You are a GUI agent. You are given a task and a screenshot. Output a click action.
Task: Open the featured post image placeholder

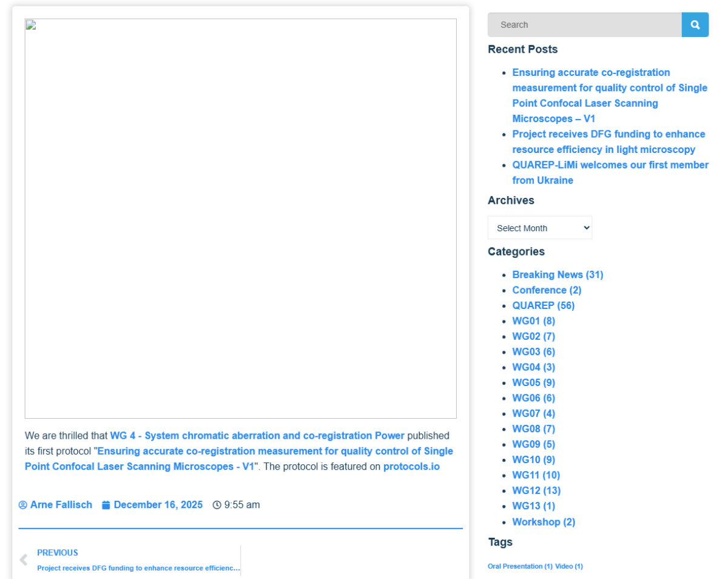240,218
